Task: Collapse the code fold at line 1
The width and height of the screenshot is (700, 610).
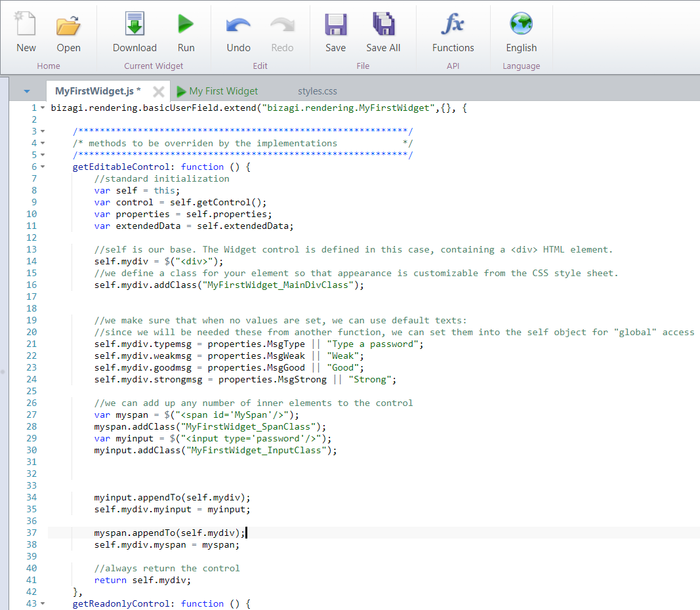Action: click(43, 108)
